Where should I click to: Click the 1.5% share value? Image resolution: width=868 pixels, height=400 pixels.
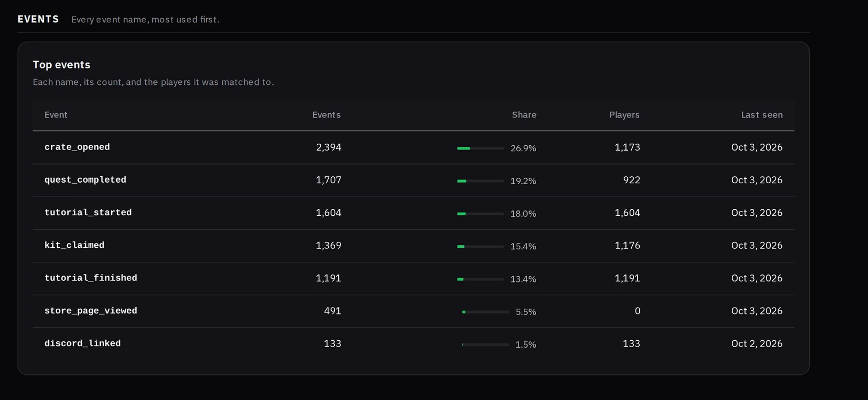point(526,344)
